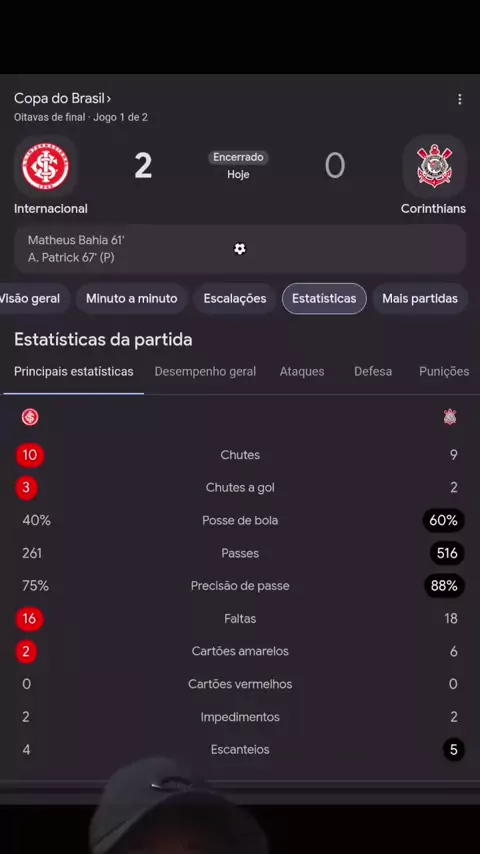Open the Ataques statistics sub-tab

[x=302, y=371]
